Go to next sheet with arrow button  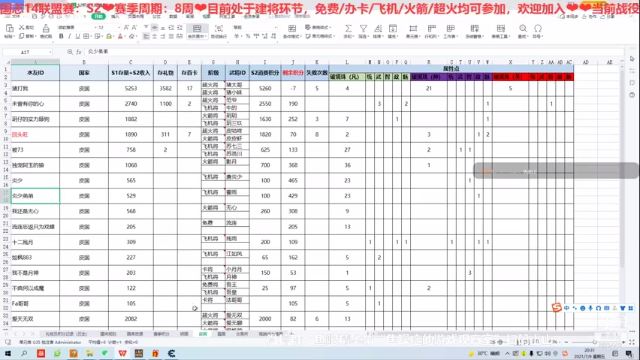point(24,334)
